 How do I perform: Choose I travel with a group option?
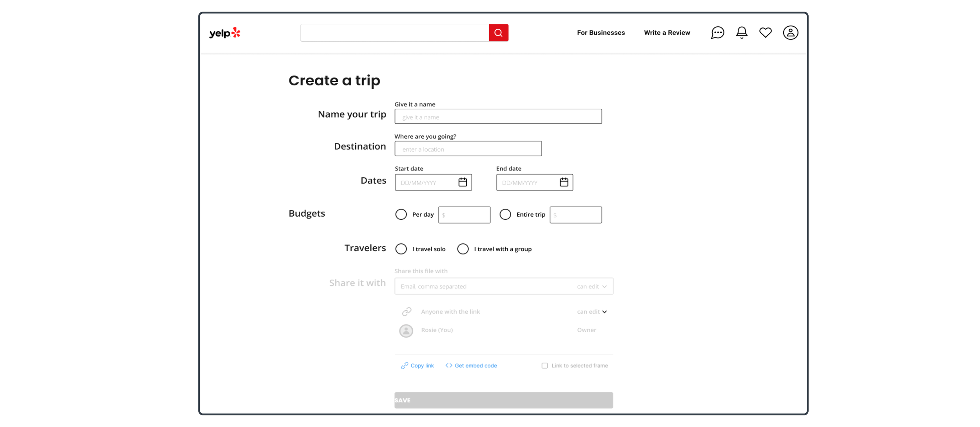coord(463,249)
